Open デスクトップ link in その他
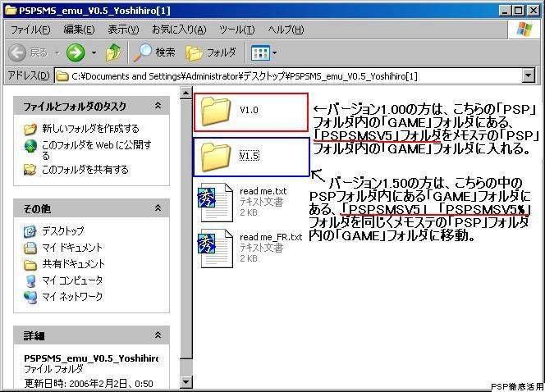 (63, 230)
